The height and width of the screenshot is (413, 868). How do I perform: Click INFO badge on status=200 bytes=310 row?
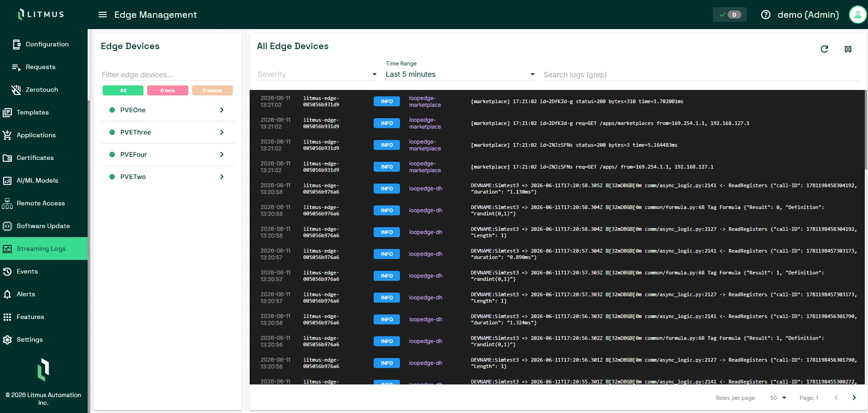[x=387, y=101]
